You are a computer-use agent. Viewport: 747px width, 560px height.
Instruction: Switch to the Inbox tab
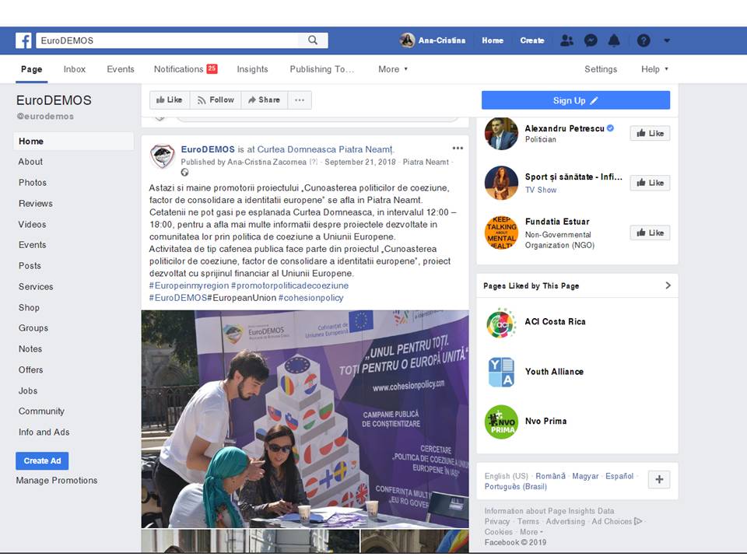tap(75, 69)
